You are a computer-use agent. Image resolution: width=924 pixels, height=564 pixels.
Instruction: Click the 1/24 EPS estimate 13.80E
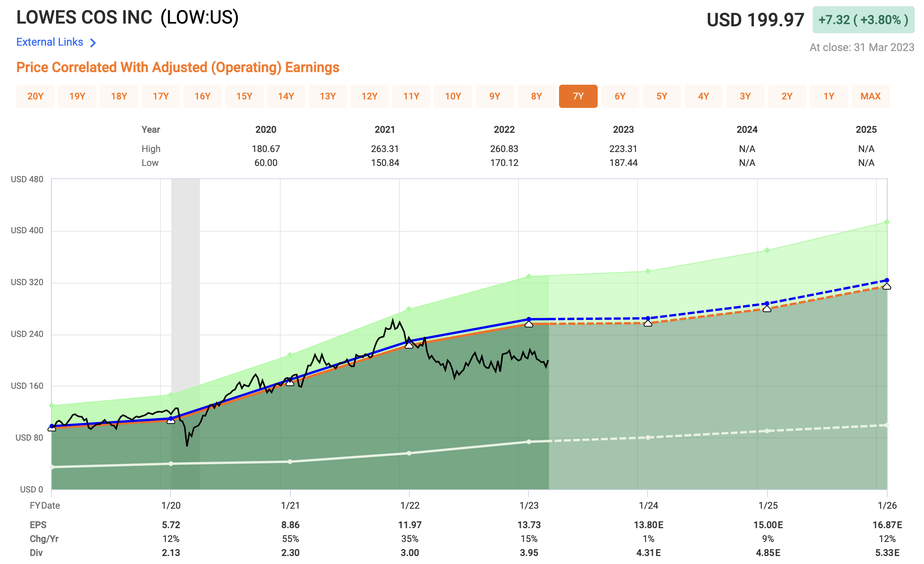[648, 525]
